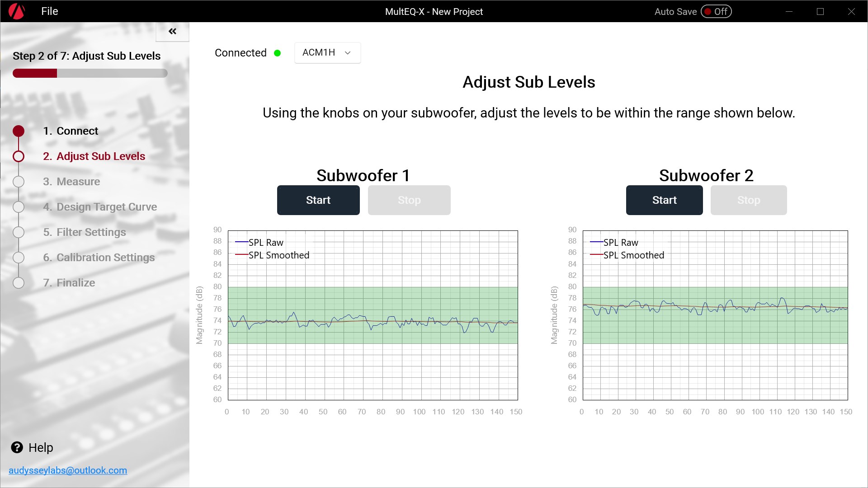Image resolution: width=868 pixels, height=488 pixels.
Task: Start Subwoofer 2 level test
Action: pyautogui.click(x=664, y=200)
